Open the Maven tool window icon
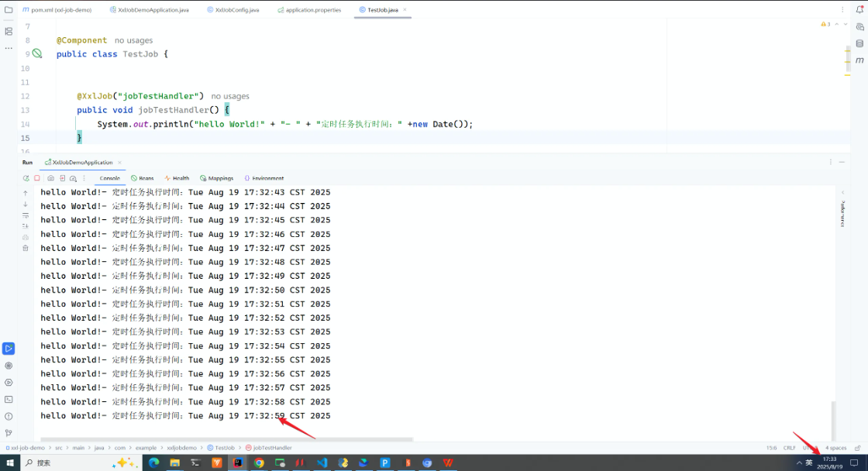The width and height of the screenshot is (868, 471). click(859, 60)
